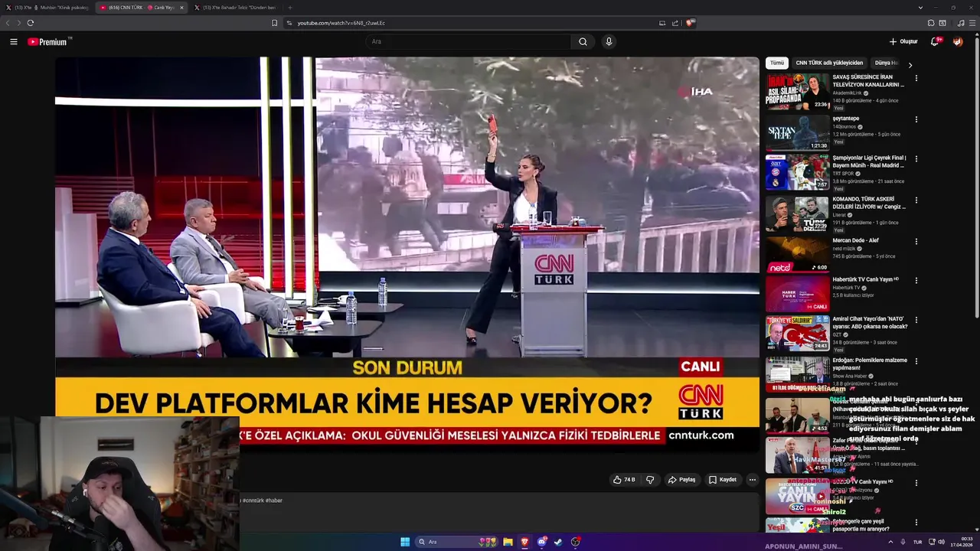
Task: Open browser share icon in address bar
Action: (675, 23)
